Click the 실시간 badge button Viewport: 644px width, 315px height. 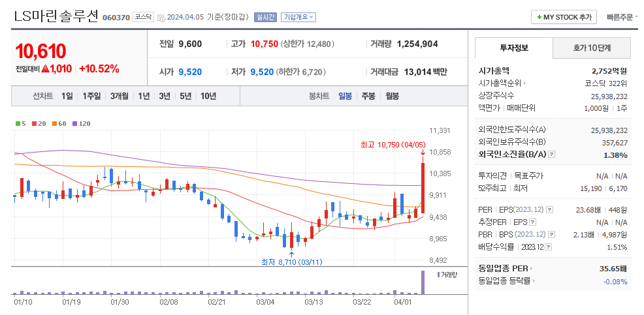[x=265, y=17]
